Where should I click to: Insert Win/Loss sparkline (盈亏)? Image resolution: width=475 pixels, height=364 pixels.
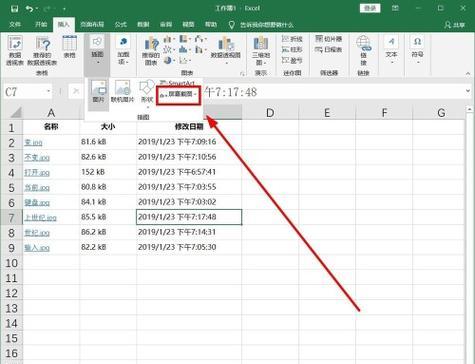292,60
